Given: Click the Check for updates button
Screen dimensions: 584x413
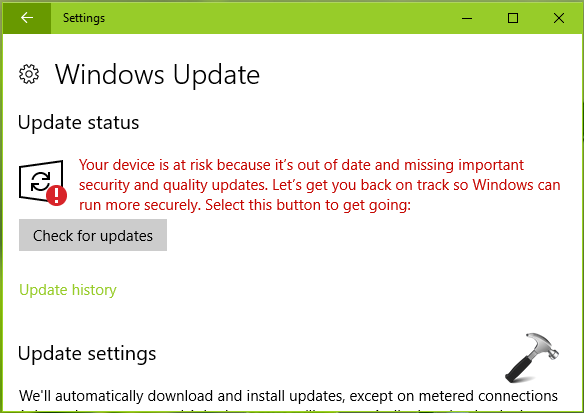Looking at the screenshot, I should click(x=93, y=235).
